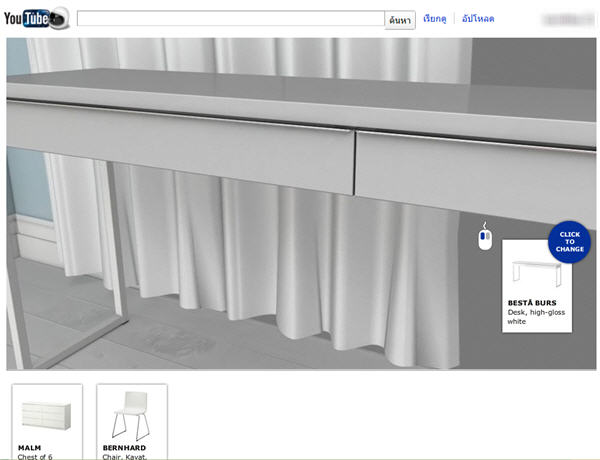600x460 pixels.
Task: Click the left desk drawer in the video
Action: 180,147
